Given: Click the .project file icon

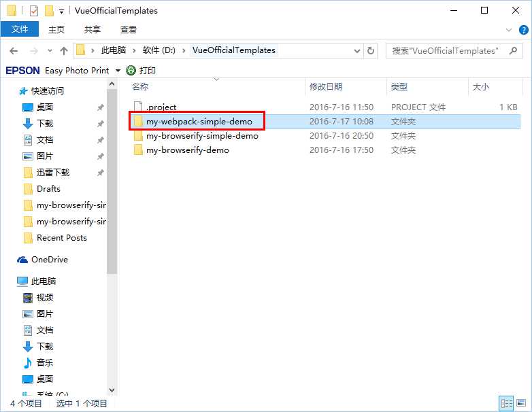Looking at the screenshot, I should pos(137,107).
